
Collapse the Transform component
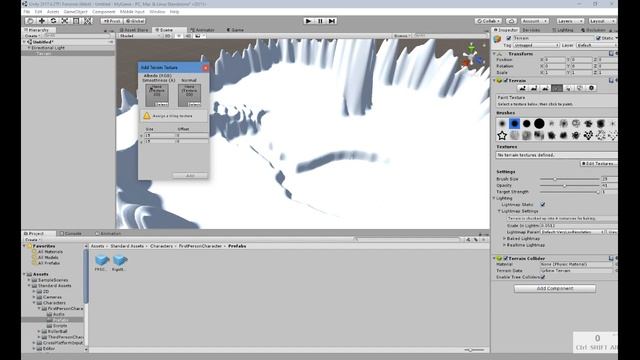coord(494,54)
